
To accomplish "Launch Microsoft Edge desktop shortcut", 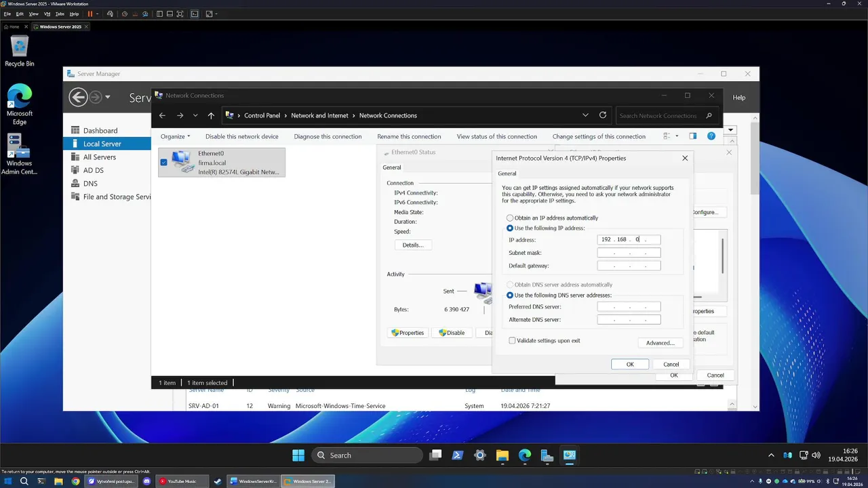I will tap(20, 104).
